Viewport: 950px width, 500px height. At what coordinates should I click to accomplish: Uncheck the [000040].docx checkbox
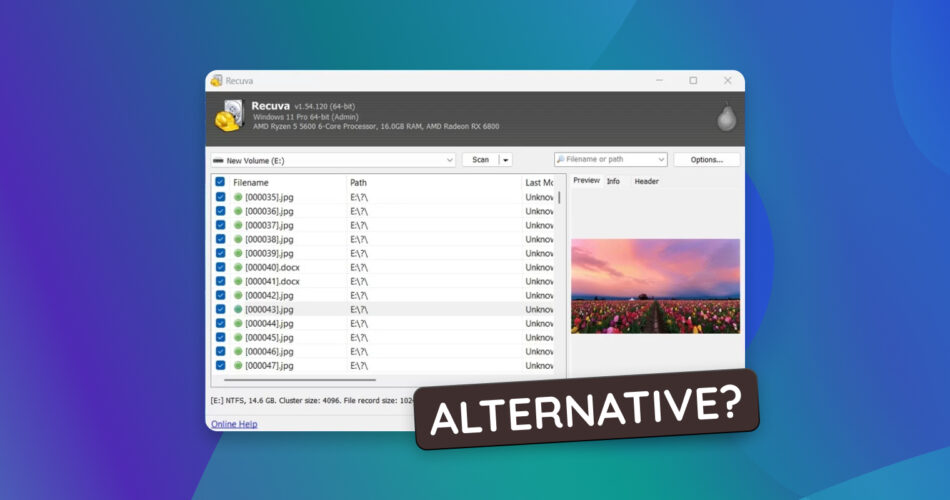221,267
